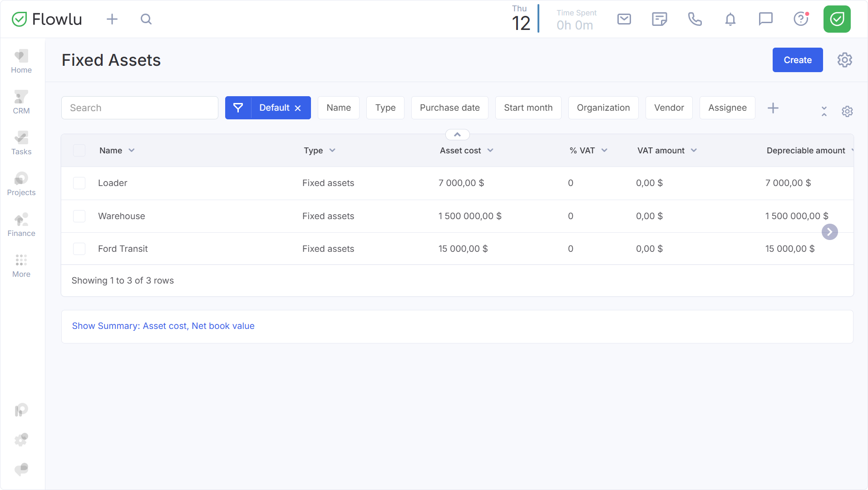This screenshot has height=490, width=868.
Task: Open the help question mark icon
Action: pyautogui.click(x=801, y=19)
